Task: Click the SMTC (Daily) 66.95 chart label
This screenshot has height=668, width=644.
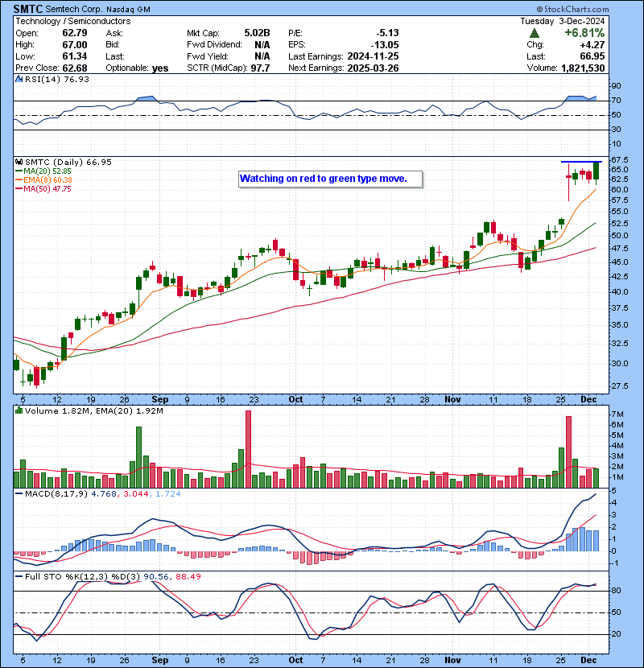Action: point(68,162)
